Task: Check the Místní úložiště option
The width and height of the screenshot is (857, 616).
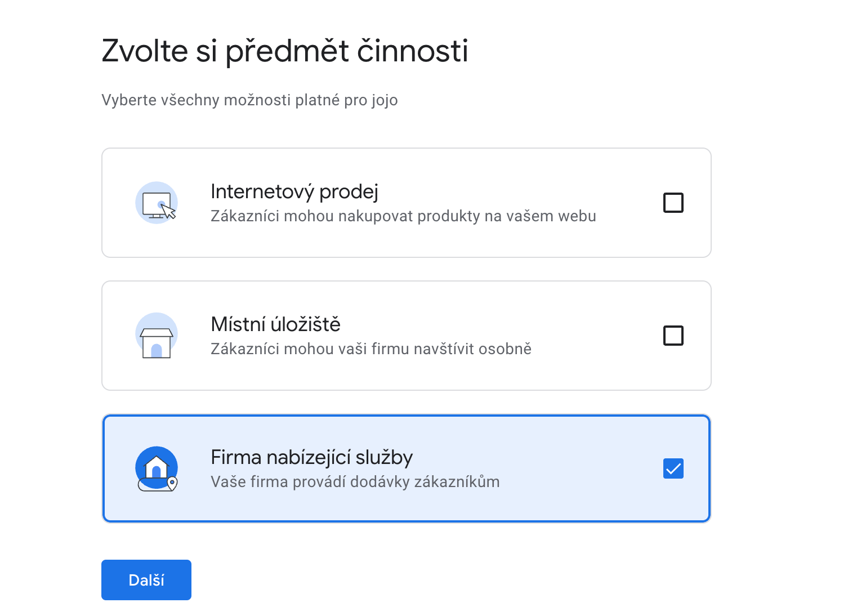Action: point(673,335)
